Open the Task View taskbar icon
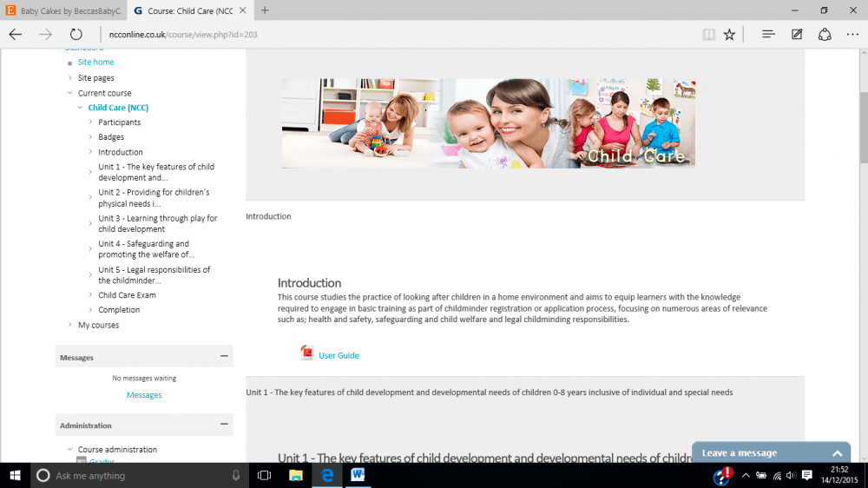 tap(264, 475)
